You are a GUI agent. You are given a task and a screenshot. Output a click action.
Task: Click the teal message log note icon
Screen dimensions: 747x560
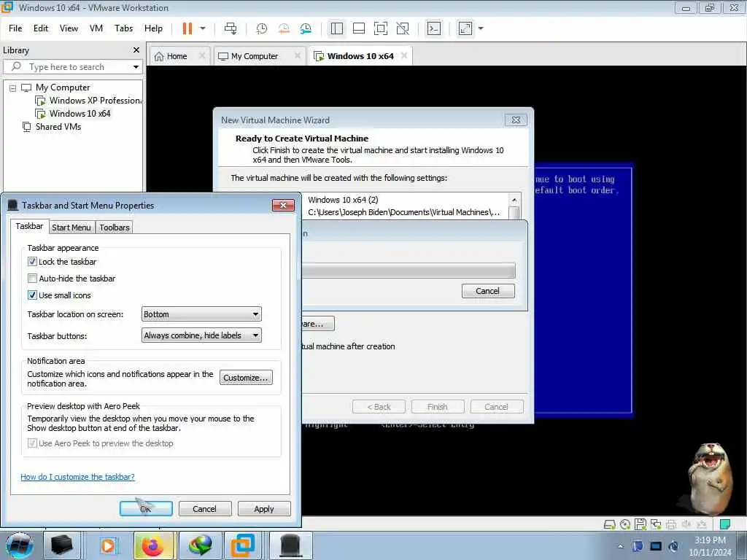click(724, 524)
